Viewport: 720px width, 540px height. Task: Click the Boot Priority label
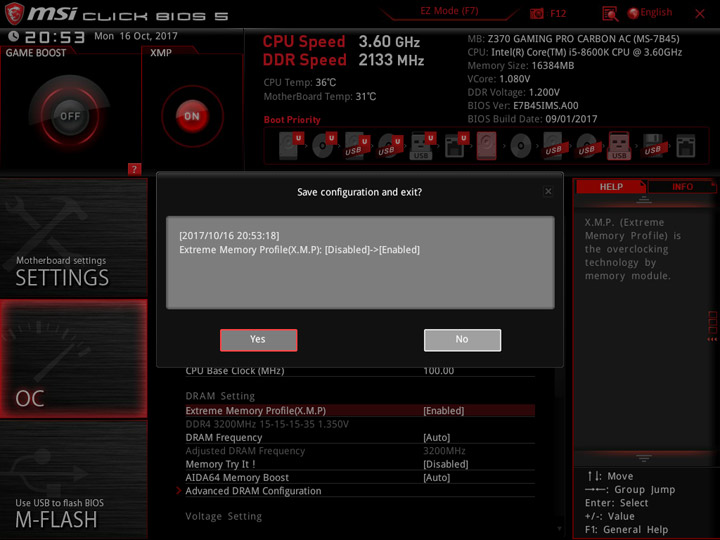(x=292, y=119)
